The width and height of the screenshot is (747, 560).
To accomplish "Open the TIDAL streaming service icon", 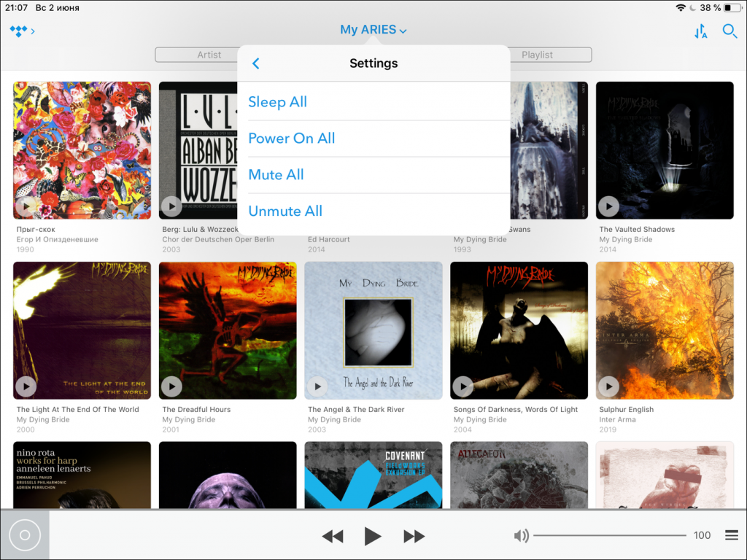I will click(18, 31).
